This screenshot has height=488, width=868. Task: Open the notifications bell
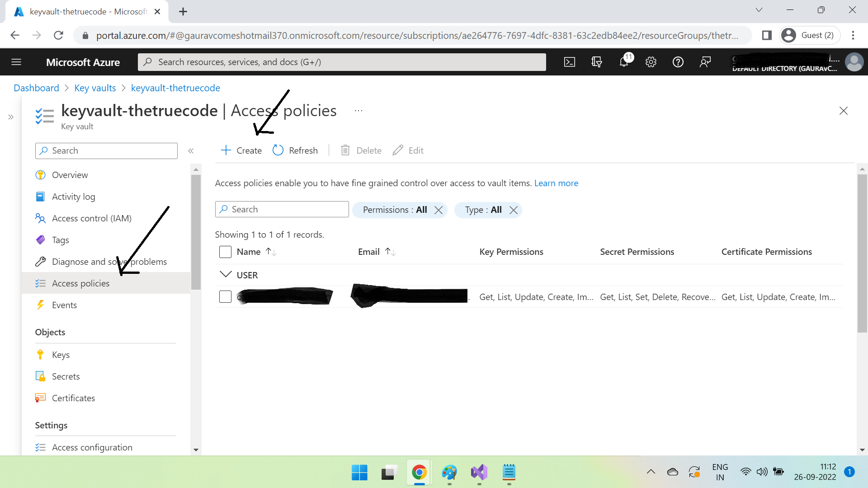pos(624,62)
